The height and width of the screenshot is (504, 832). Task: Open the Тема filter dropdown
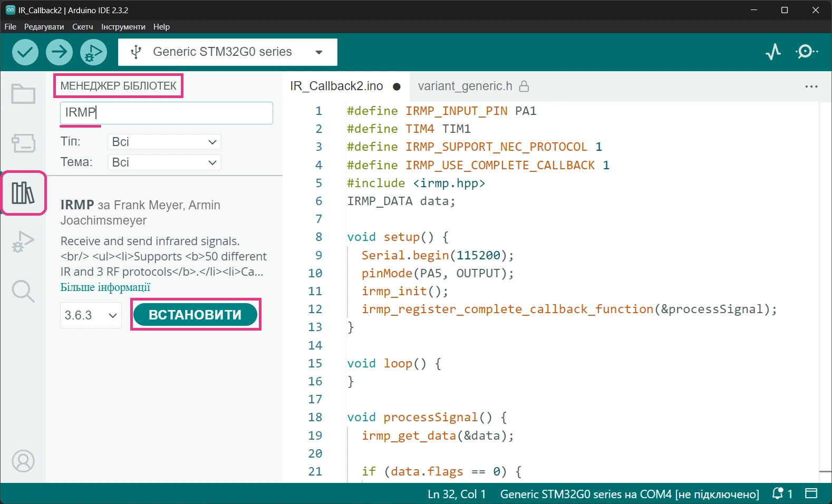pos(164,162)
